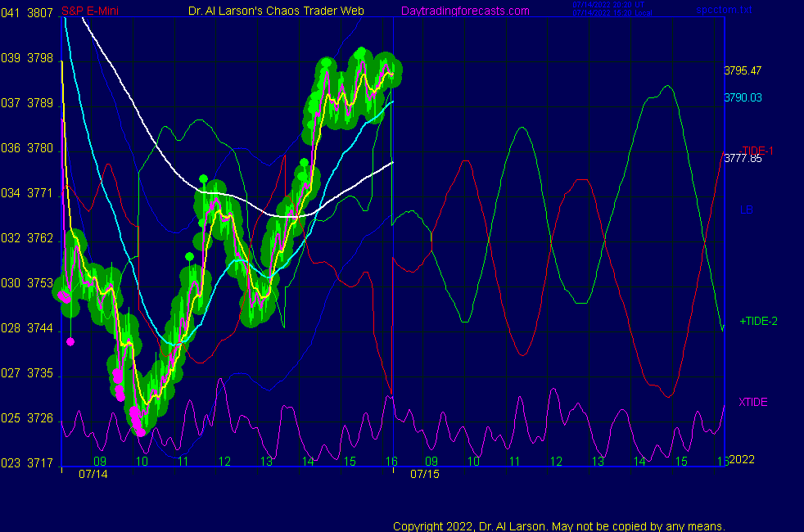
Task: Select the green +TIDE-2 legend label
Action: [758, 322]
